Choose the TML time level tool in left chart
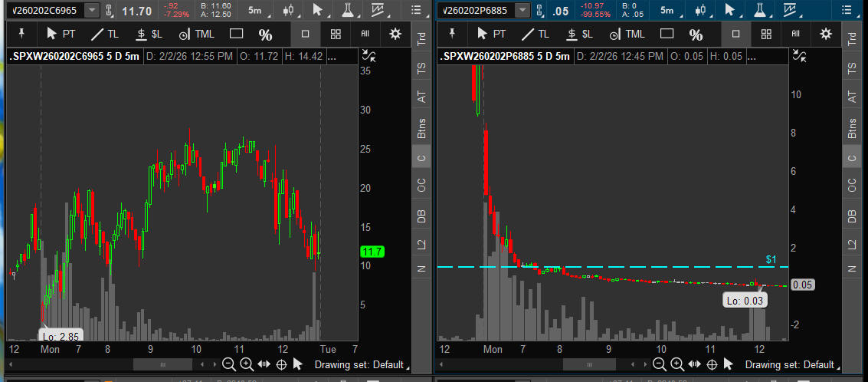The height and width of the screenshot is (382, 868). 195,35
